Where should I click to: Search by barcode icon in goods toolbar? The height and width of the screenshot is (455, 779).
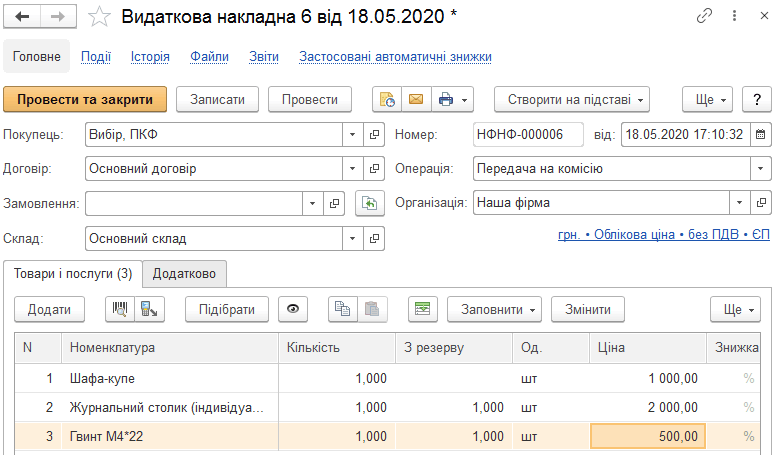point(120,309)
